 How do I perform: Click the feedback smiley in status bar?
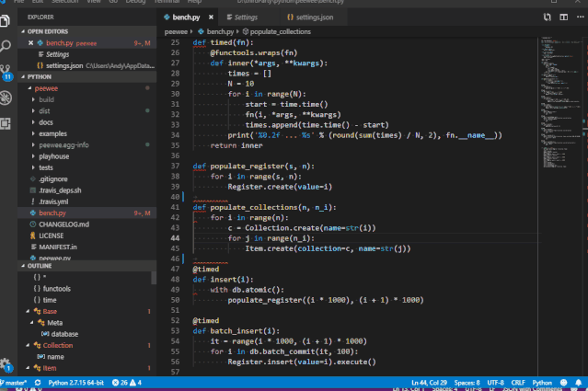coord(563,383)
